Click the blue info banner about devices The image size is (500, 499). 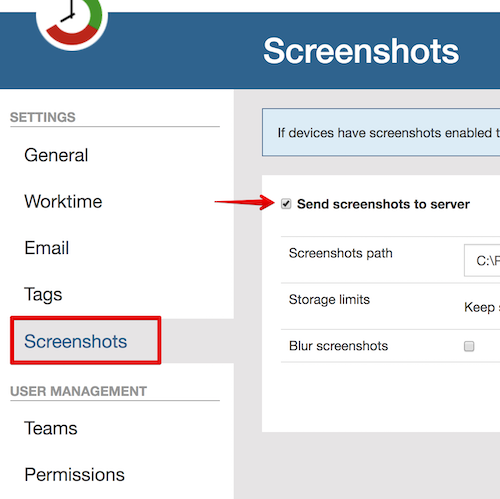[381, 132]
